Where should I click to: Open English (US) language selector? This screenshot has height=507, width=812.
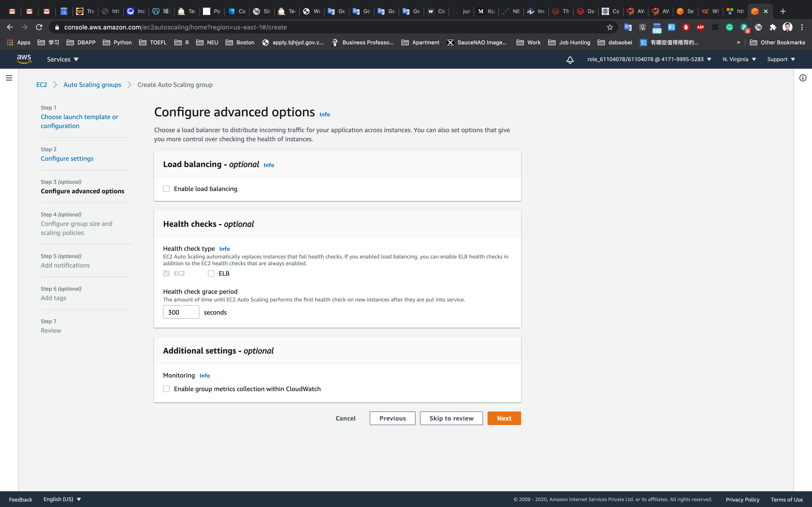click(62, 499)
